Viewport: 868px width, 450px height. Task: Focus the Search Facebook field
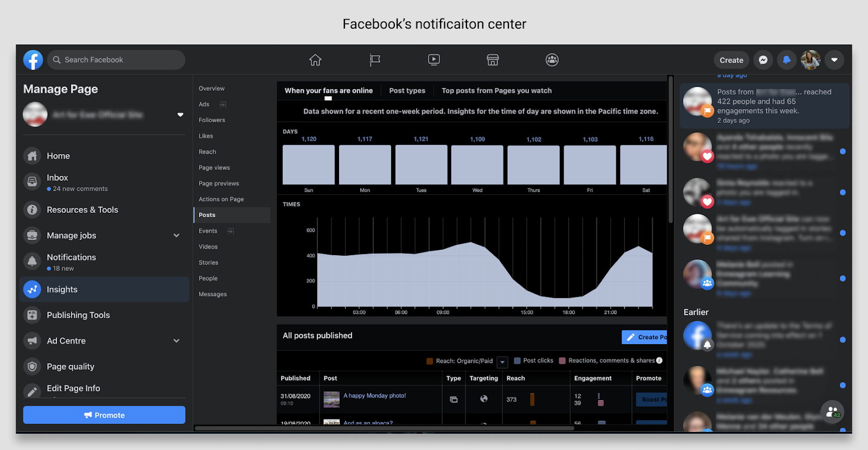pos(116,60)
